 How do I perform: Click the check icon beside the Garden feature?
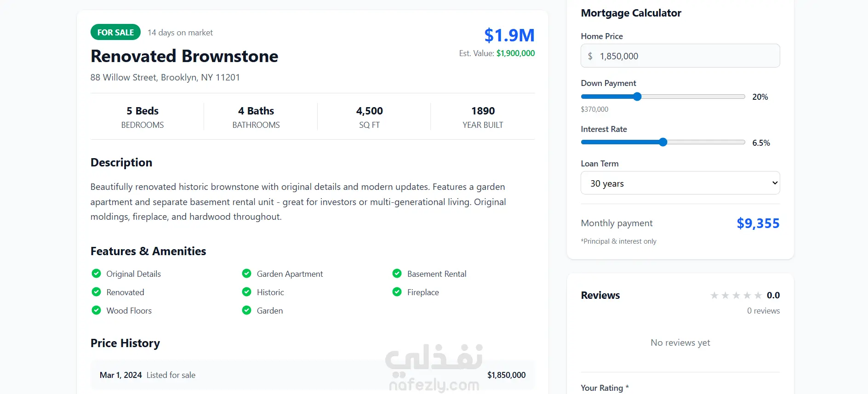[x=246, y=310]
